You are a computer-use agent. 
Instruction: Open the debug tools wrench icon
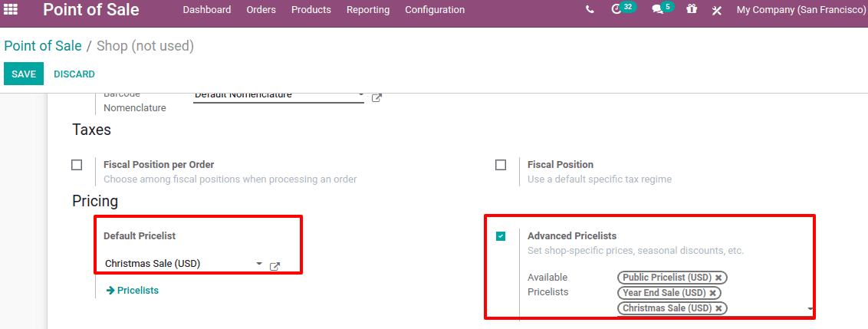click(x=717, y=10)
